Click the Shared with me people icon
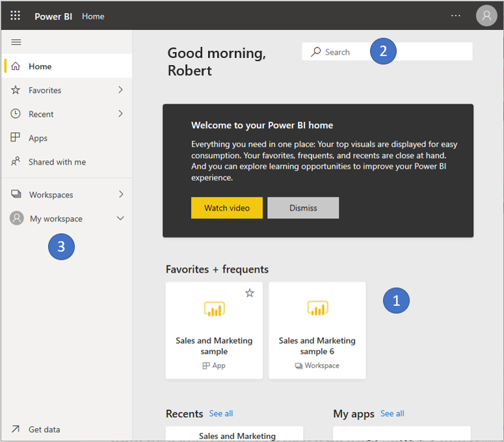This screenshot has width=504, height=442. [16, 161]
